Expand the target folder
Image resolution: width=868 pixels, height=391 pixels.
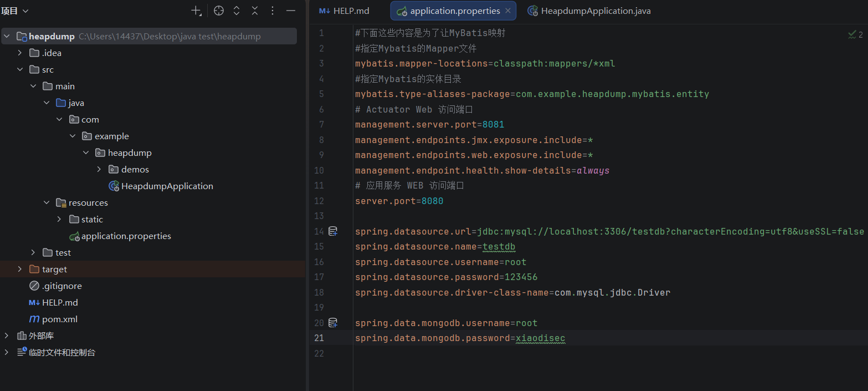click(20, 270)
